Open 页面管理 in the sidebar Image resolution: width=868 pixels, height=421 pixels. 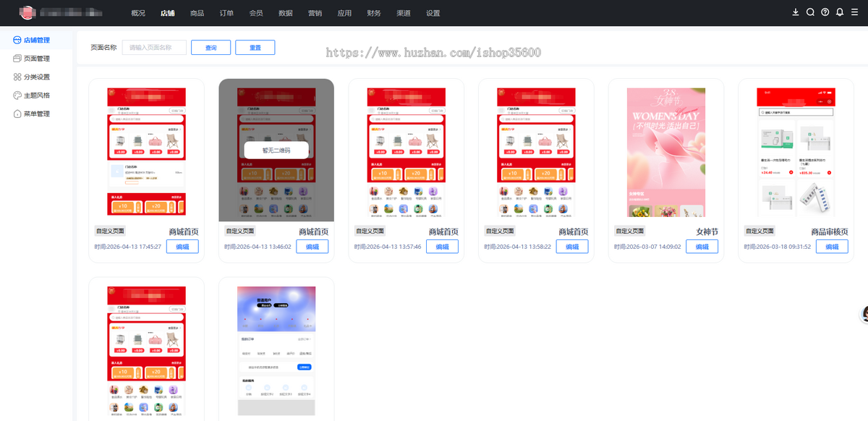pyautogui.click(x=37, y=59)
